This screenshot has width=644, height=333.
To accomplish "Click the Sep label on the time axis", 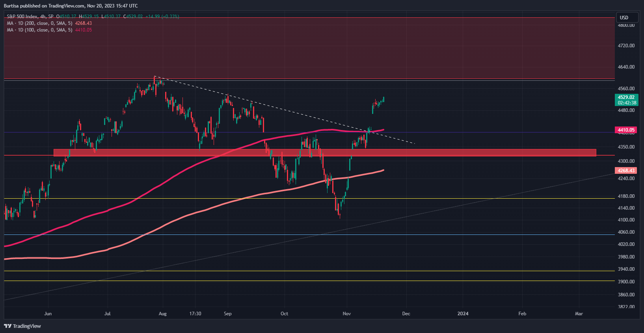I will [227, 314].
